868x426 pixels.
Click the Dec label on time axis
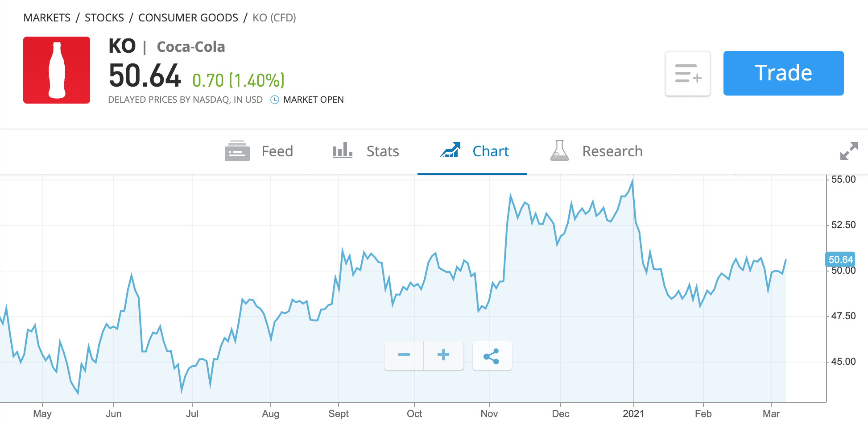tap(561, 413)
